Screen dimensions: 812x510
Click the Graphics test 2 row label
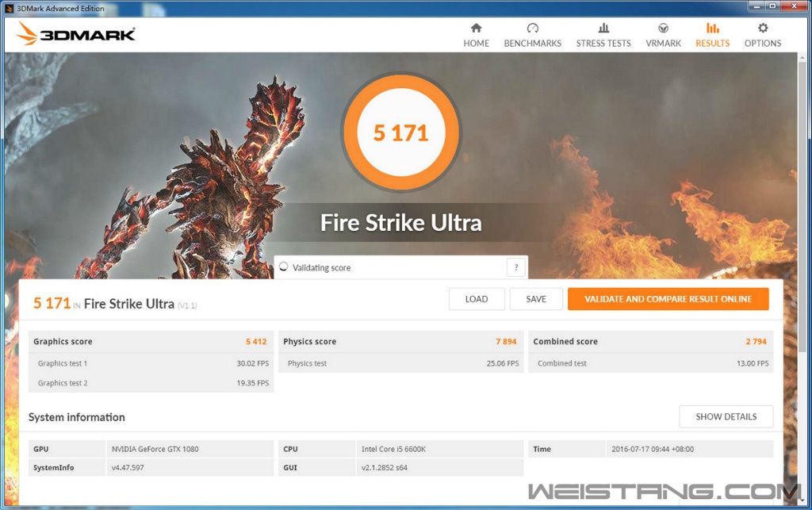click(63, 383)
